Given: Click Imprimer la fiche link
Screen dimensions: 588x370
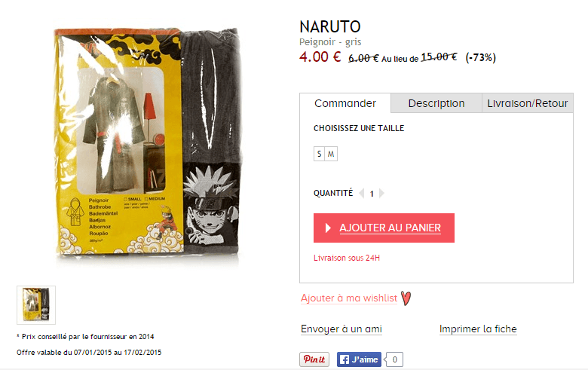Looking at the screenshot, I should (478, 329).
